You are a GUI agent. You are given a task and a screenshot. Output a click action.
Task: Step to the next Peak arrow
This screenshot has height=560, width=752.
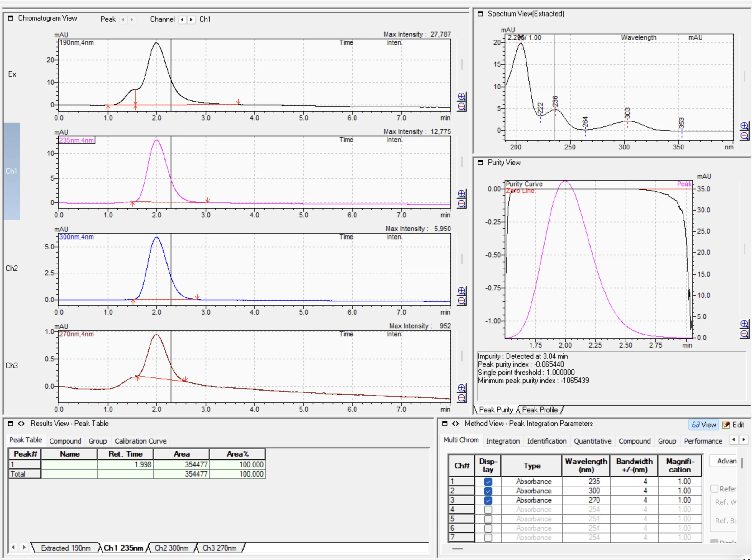tap(132, 19)
